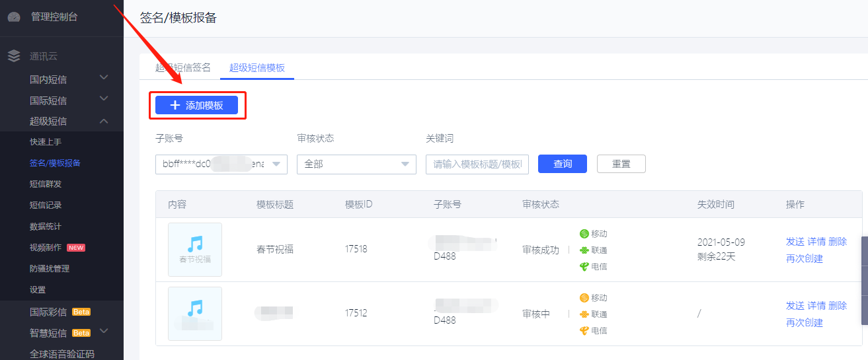Click the 查询 search button
Viewport: 868px width, 360px height.
coord(563,164)
